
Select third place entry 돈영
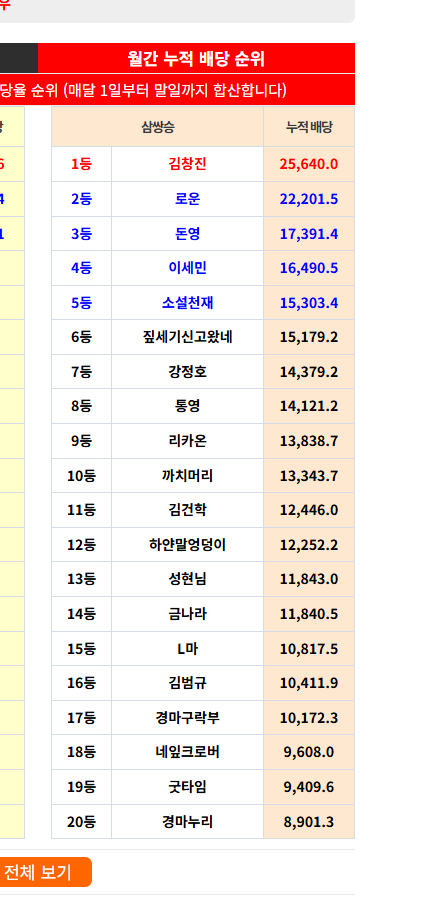187,234
